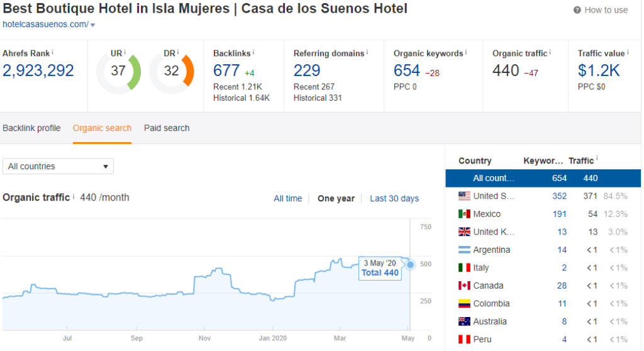Switch to the Backlink profile tab

tap(31, 128)
